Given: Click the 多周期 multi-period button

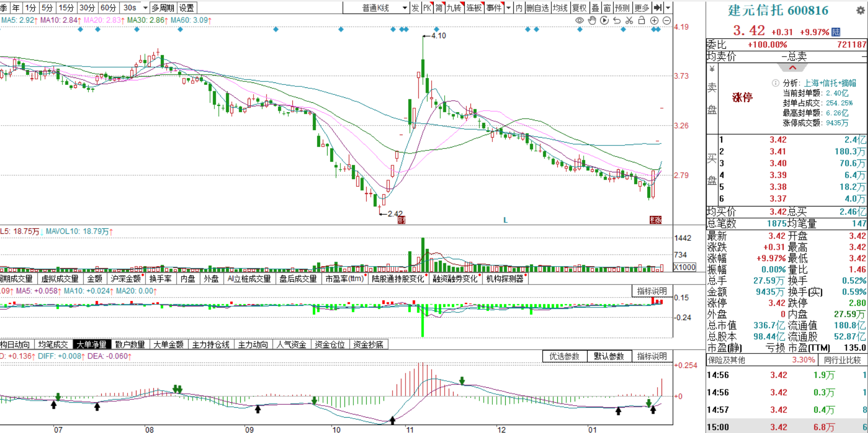Looking at the screenshot, I should (x=163, y=7).
